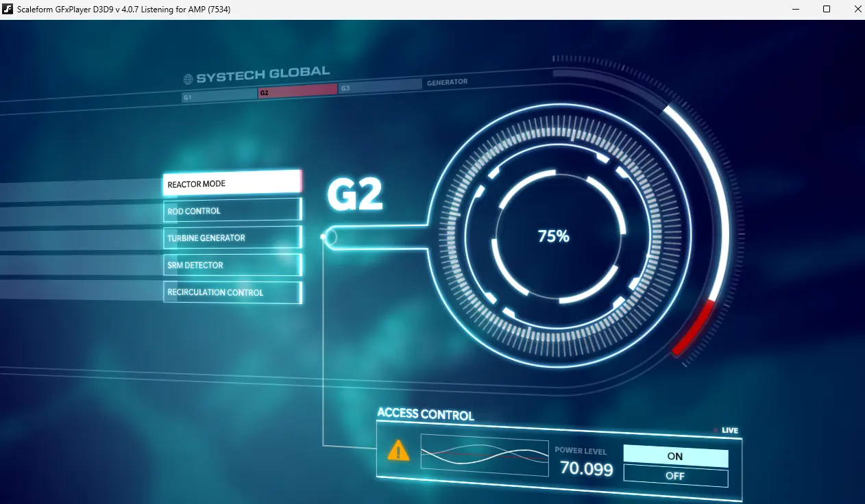Switch to the G1 generator tab
This screenshot has width=865, height=504.
pyautogui.click(x=219, y=97)
